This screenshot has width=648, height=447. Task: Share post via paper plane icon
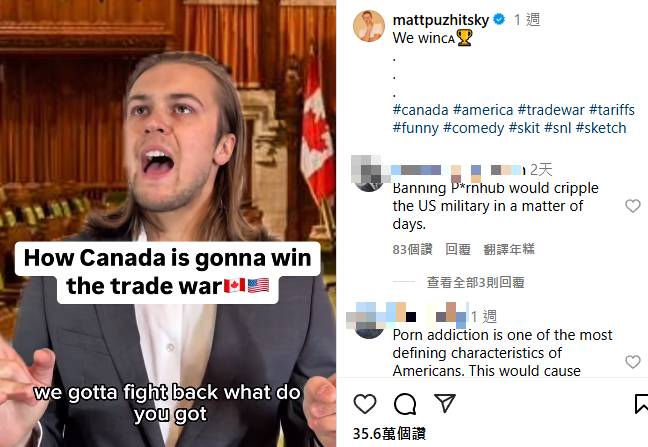click(445, 403)
